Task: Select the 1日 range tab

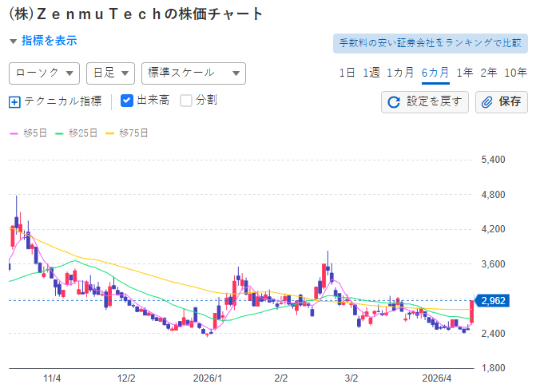Action: click(347, 73)
